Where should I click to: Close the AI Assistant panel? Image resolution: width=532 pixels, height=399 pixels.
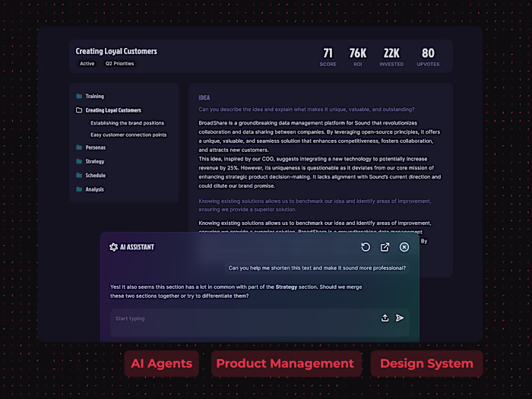pos(404,247)
